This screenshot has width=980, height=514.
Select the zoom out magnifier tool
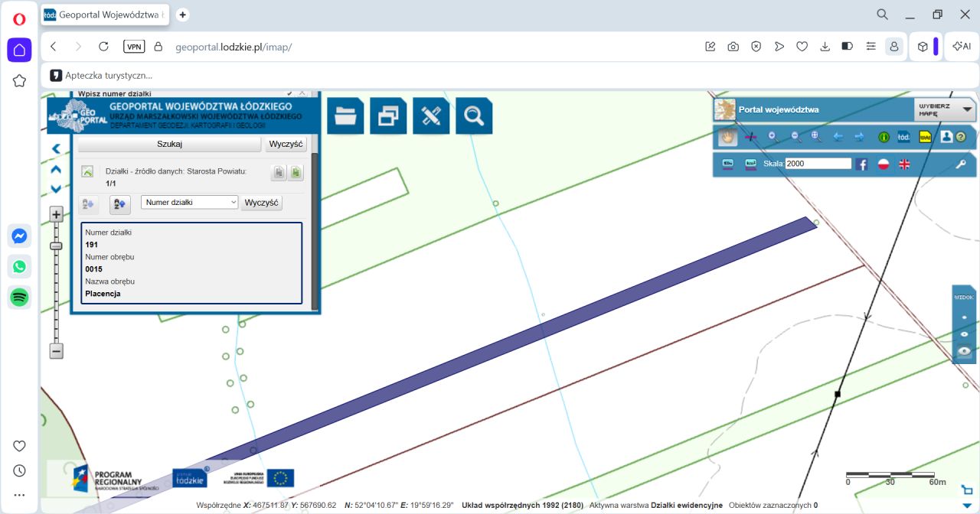(795, 137)
